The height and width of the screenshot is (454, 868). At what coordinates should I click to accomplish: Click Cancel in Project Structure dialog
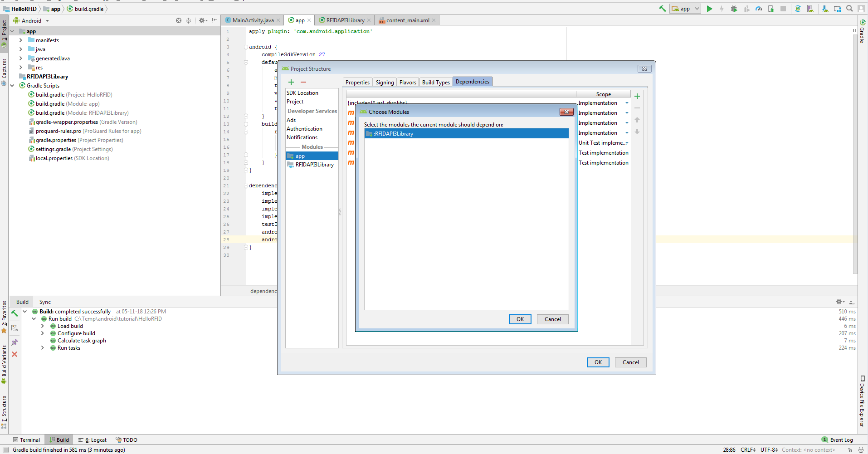tap(630, 362)
